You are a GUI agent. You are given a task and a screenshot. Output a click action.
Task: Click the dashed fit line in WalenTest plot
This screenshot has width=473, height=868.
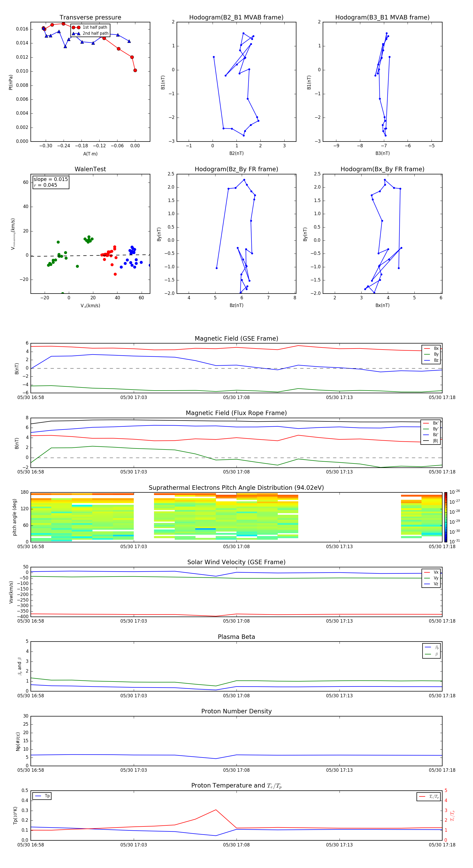pyautogui.click(x=90, y=255)
